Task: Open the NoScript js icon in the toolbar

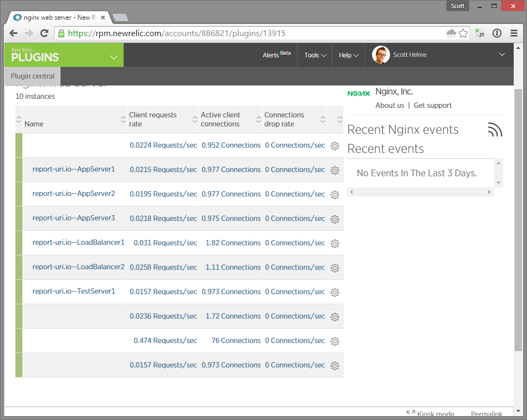Action: pos(480,33)
